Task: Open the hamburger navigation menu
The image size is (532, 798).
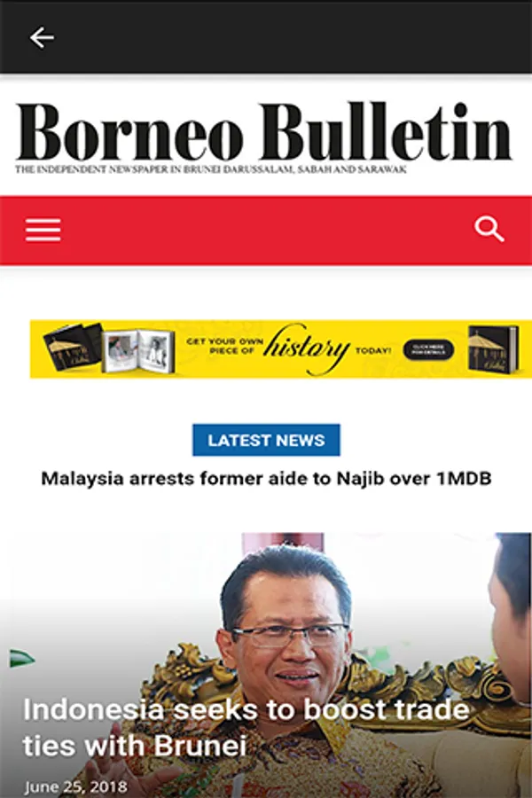Action: tap(43, 230)
